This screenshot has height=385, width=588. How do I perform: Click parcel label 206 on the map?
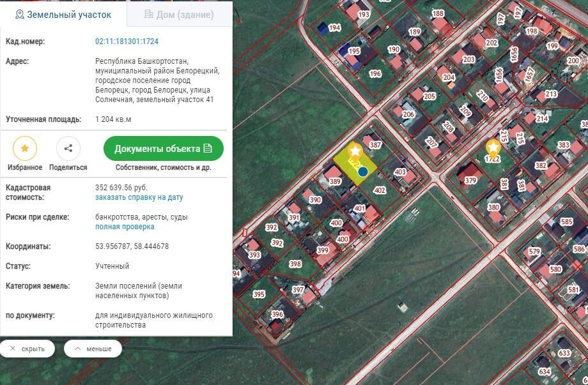(408, 115)
